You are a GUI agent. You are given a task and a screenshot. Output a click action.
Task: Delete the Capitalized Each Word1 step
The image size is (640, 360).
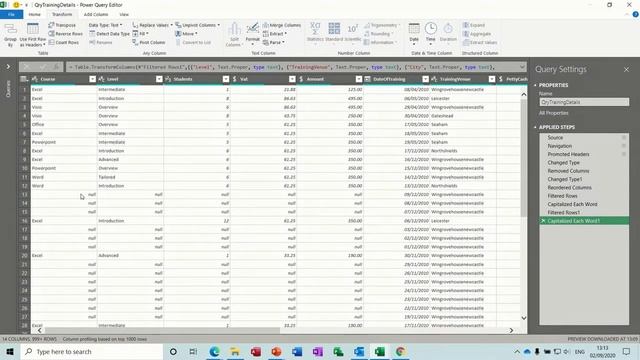point(543,221)
